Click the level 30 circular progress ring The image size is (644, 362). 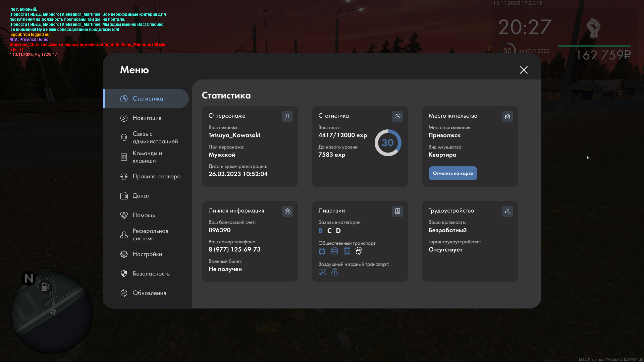(388, 143)
